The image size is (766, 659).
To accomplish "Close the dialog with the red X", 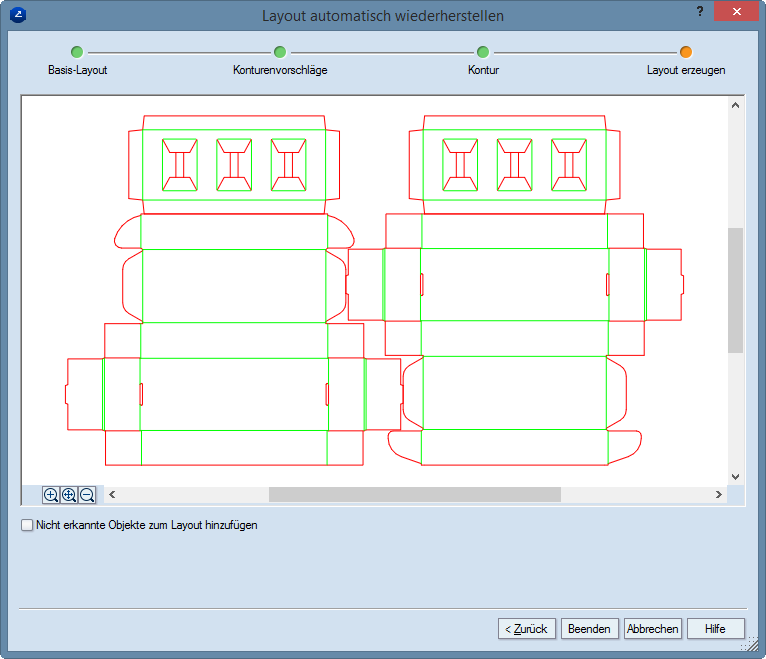I will pyautogui.click(x=737, y=11).
